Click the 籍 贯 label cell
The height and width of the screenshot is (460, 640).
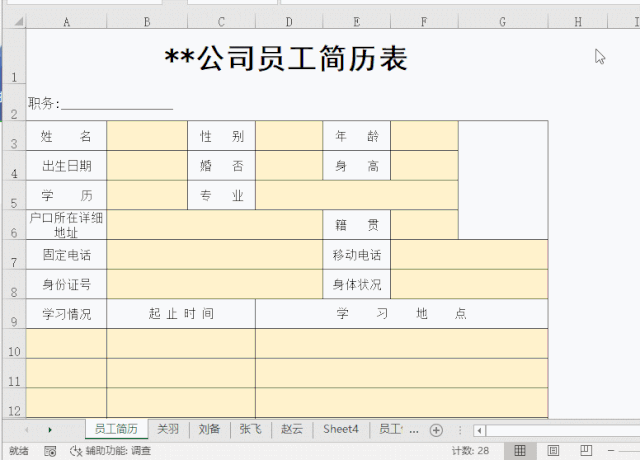pos(357,225)
